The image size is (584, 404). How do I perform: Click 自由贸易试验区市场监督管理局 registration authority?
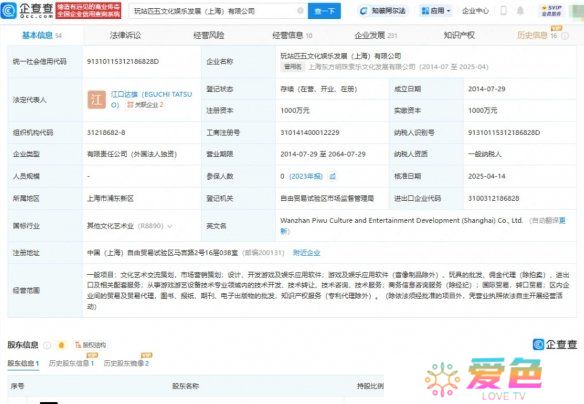327,198
